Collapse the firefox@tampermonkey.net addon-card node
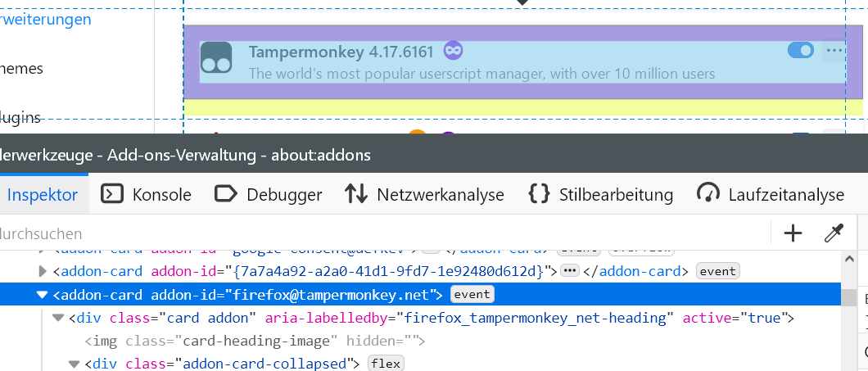This screenshot has height=371, width=868. [x=42, y=295]
